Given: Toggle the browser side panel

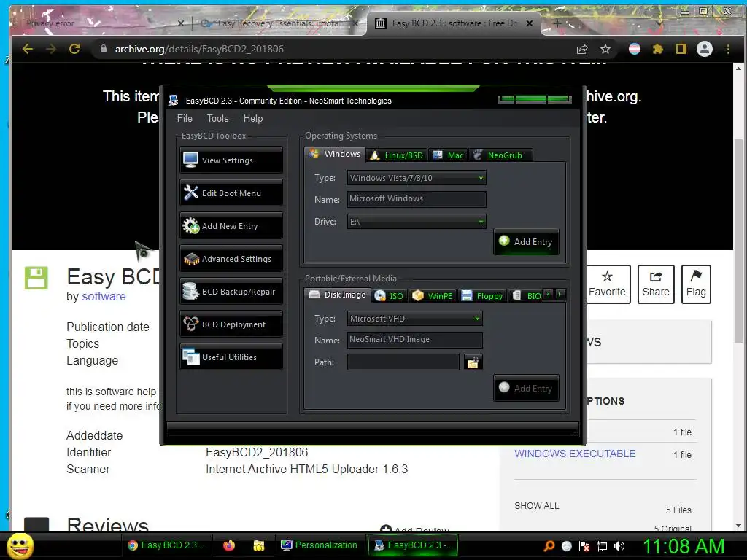Looking at the screenshot, I should pos(681,49).
